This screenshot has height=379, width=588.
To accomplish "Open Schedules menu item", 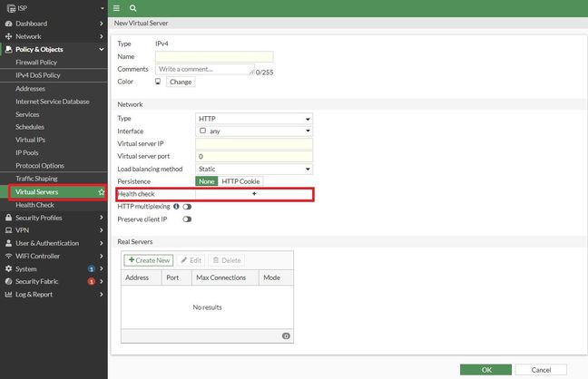I will pyautogui.click(x=30, y=127).
